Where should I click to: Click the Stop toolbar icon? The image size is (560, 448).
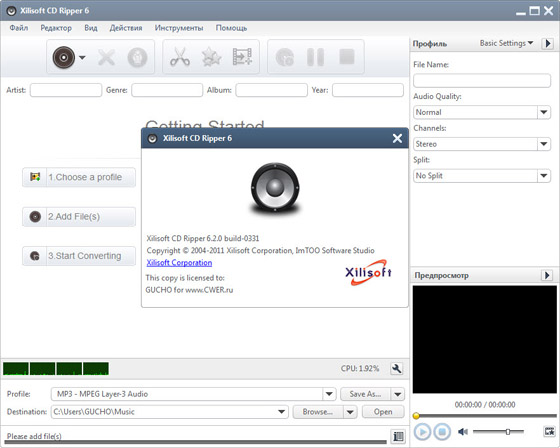347,57
